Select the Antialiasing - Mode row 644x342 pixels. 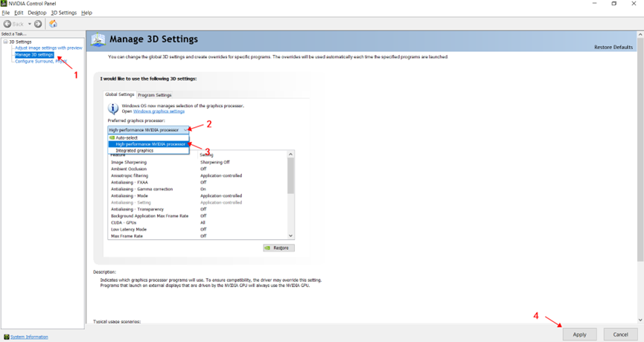(197, 196)
